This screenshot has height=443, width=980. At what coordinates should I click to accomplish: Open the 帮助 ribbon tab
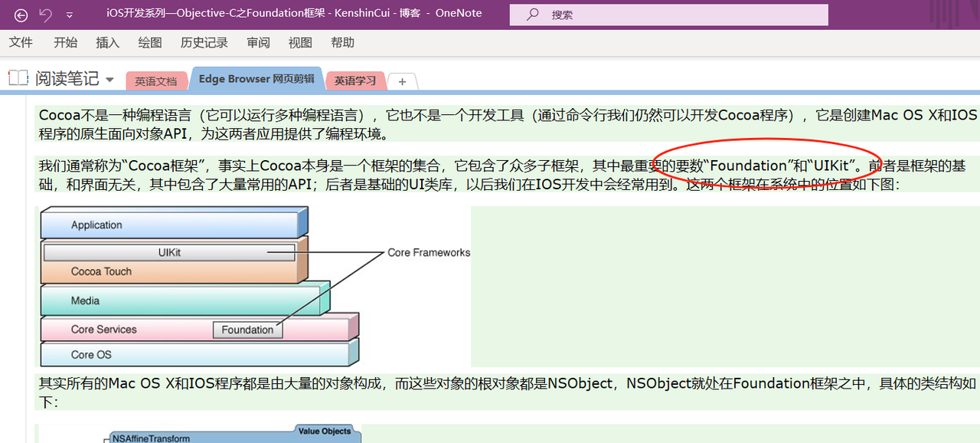342,42
